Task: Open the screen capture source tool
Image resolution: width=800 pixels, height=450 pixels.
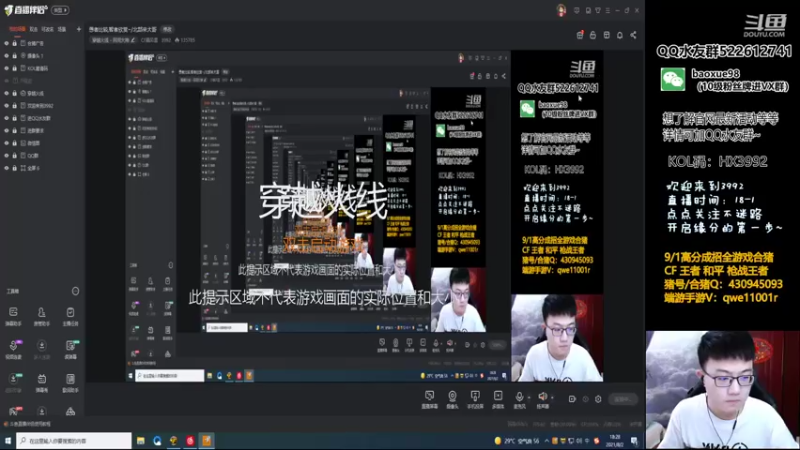Action: click(430, 399)
